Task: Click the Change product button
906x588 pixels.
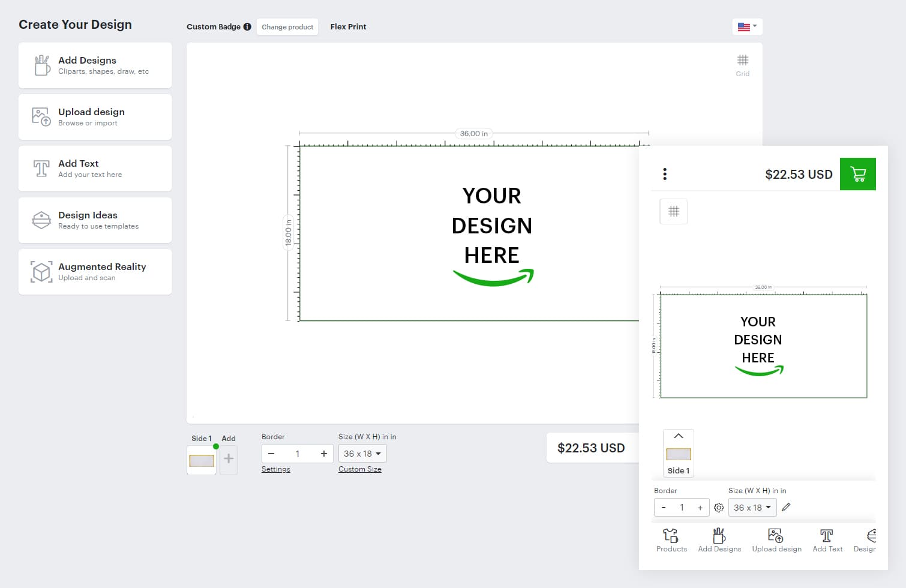Action: (x=287, y=26)
